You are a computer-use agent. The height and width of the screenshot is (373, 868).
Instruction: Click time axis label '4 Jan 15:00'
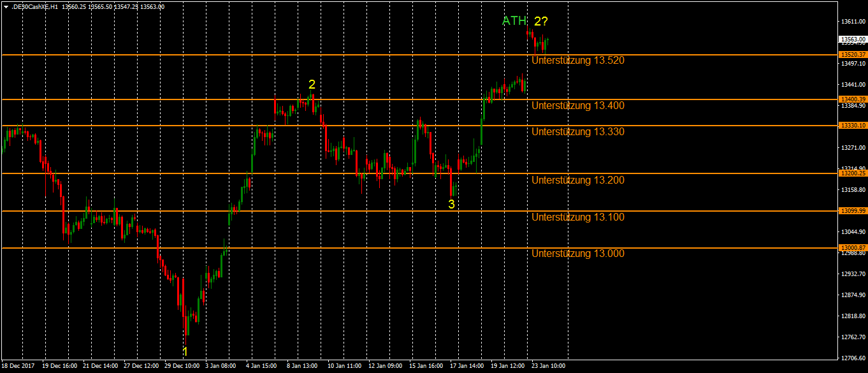(x=261, y=367)
